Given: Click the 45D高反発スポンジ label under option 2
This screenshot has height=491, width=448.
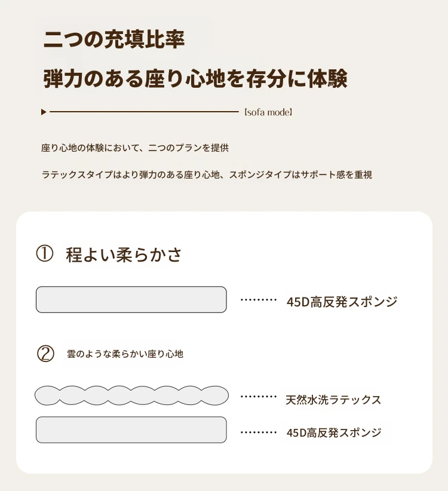Looking at the screenshot, I should click(333, 432).
